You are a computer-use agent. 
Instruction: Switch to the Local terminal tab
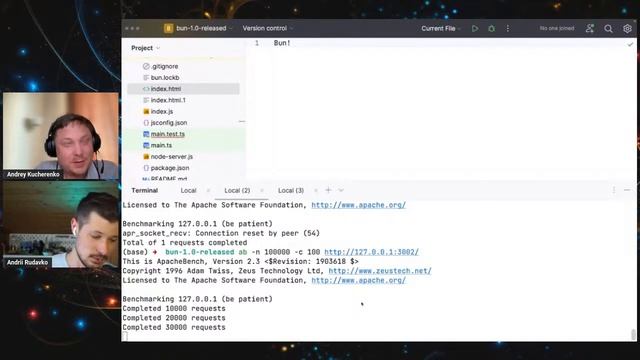click(188, 191)
